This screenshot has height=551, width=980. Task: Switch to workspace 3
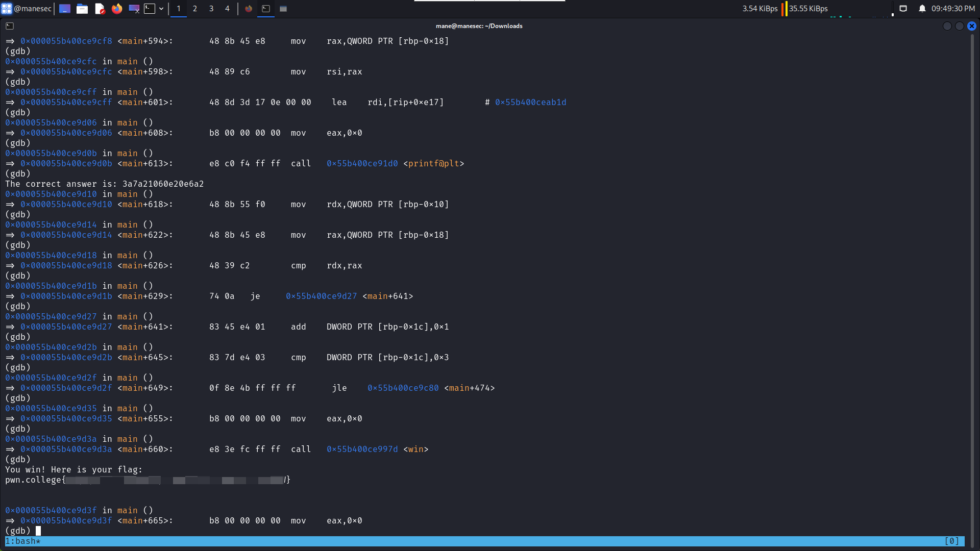click(x=211, y=9)
